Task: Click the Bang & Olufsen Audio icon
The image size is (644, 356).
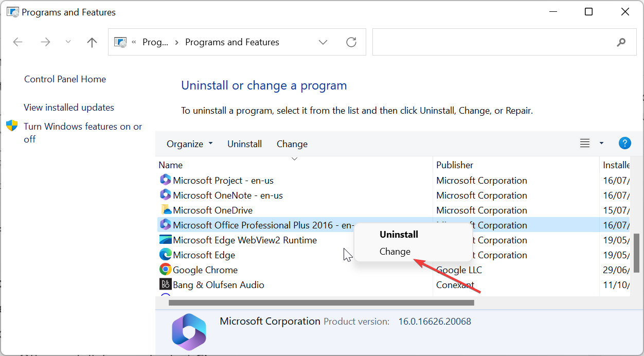Action: tap(165, 284)
